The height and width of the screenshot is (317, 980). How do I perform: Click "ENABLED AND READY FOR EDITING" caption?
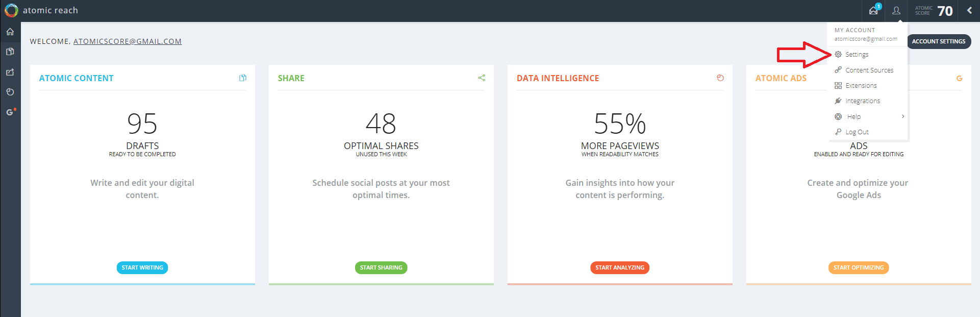click(859, 154)
